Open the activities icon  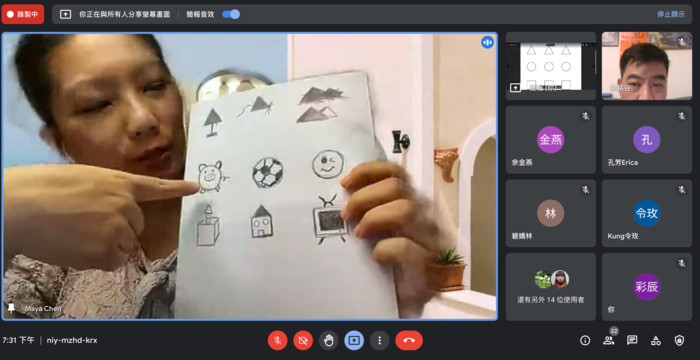tap(655, 340)
